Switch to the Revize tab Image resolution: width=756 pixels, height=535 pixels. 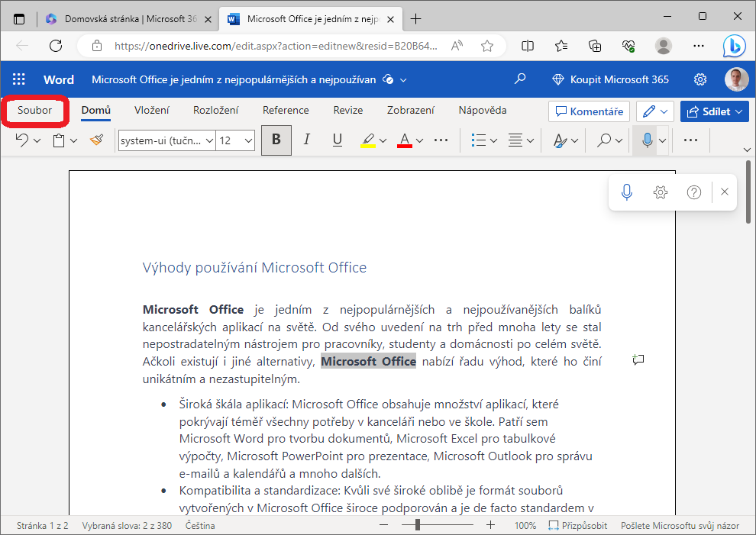(348, 111)
